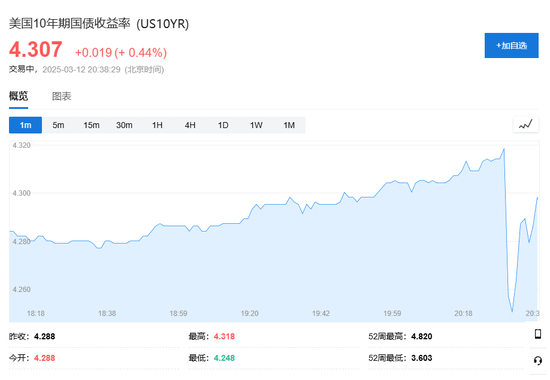Select the 1m interval
The width and height of the screenshot is (550, 380).
[25, 125]
